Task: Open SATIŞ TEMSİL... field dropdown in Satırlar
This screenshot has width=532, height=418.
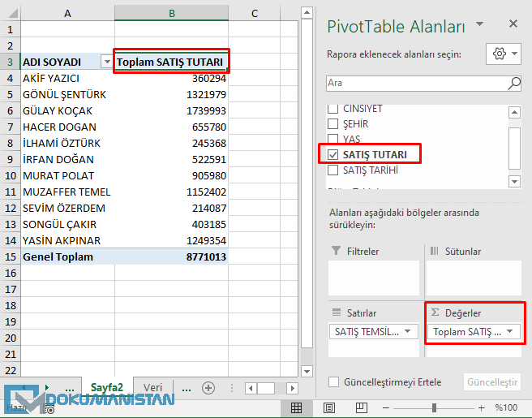Action: click(408, 331)
